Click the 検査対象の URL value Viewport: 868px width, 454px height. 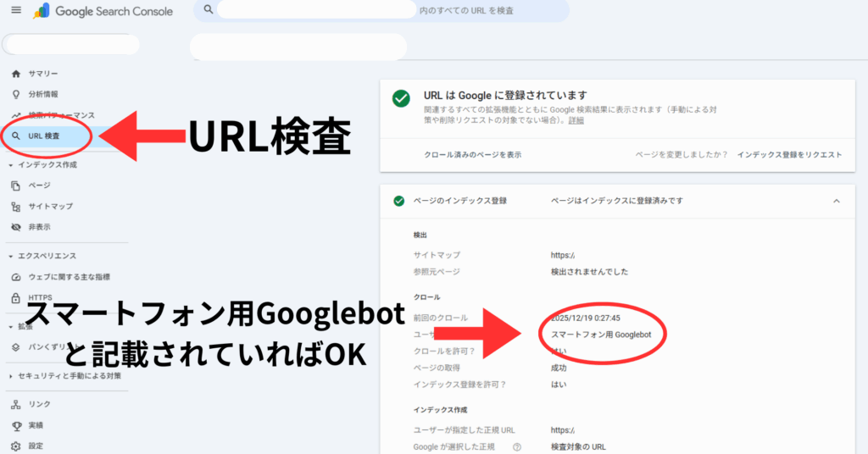pos(578,447)
